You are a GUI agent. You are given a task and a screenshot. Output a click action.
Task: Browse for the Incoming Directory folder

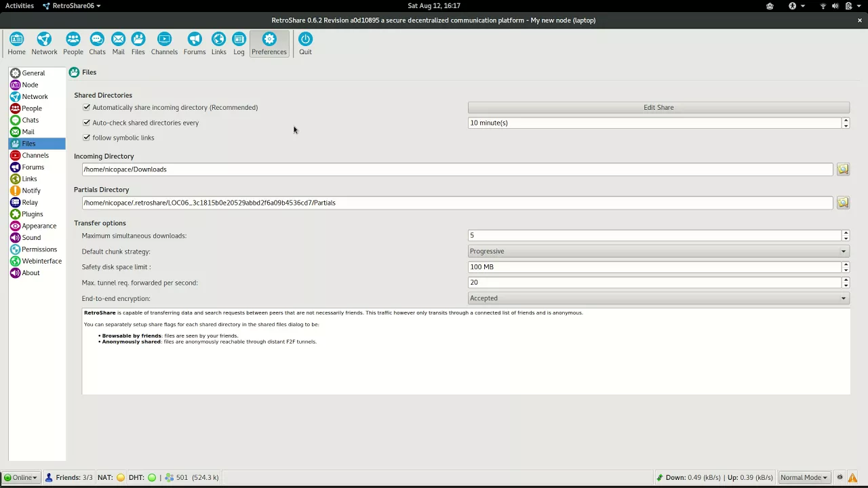[843, 169]
